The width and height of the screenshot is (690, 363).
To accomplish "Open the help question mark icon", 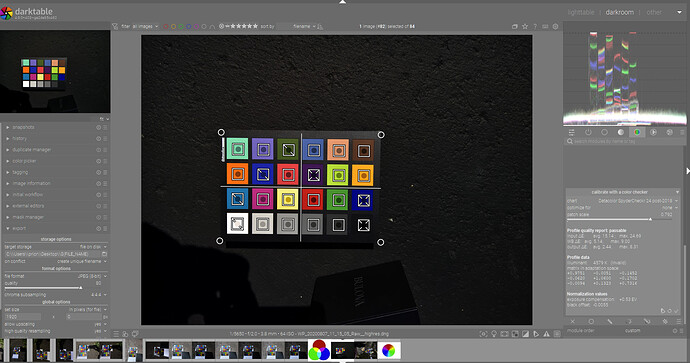I will pyautogui.click(x=535, y=26).
